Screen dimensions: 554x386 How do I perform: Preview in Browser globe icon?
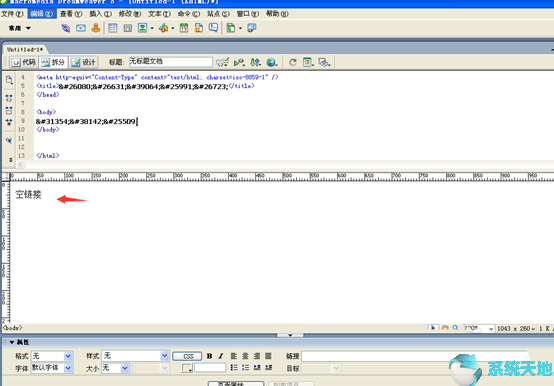(x=272, y=63)
